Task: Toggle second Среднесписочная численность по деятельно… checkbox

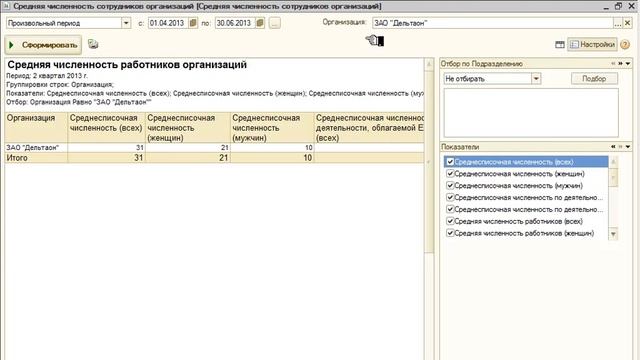Action: [450, 209]
